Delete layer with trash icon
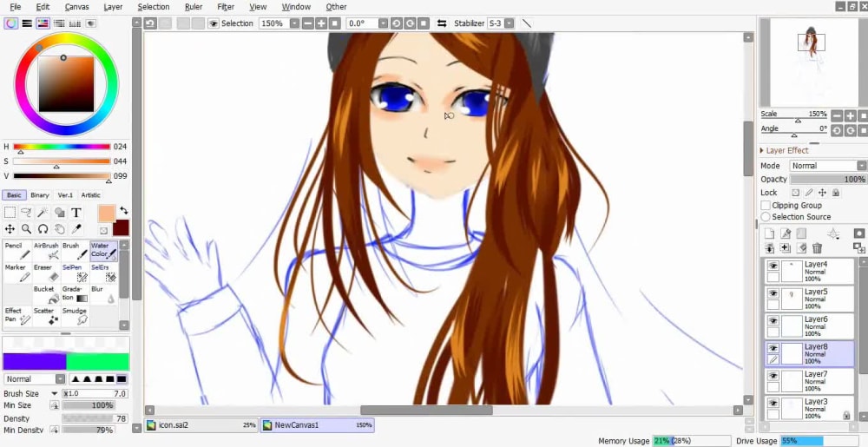The image size is (868, 447). pyautogui.click(x=817, y=248)
